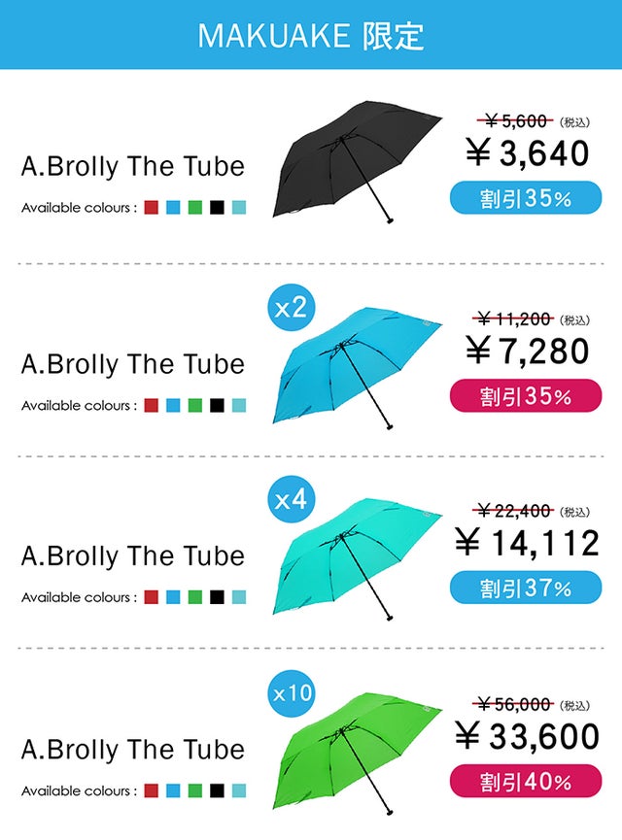Pick the red swatch beside the black umbrella

(151, 207)
